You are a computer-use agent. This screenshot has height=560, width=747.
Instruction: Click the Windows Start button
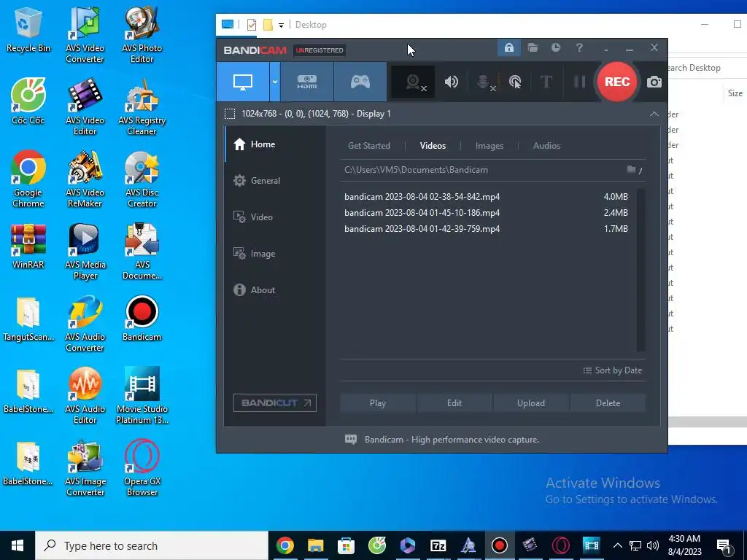click(18, 545)
